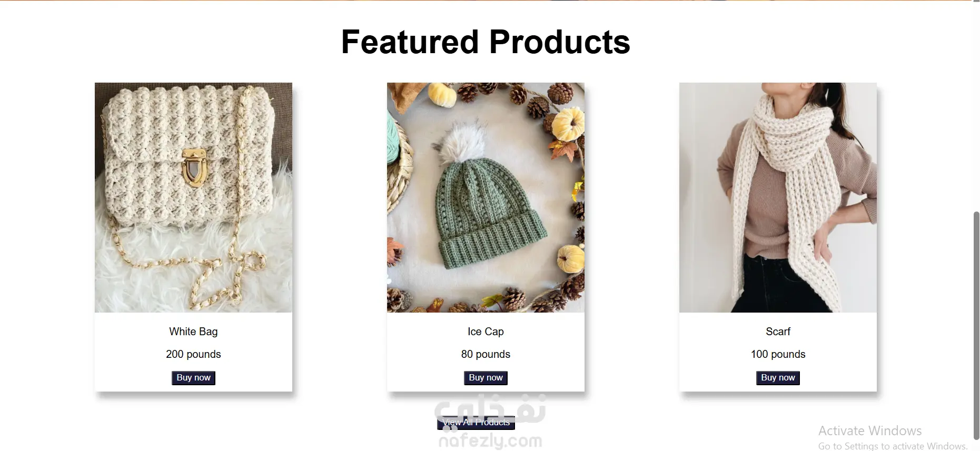This screenshot has height=451, width=980.
Task: View all products
Action: click(x=476, y=423)
